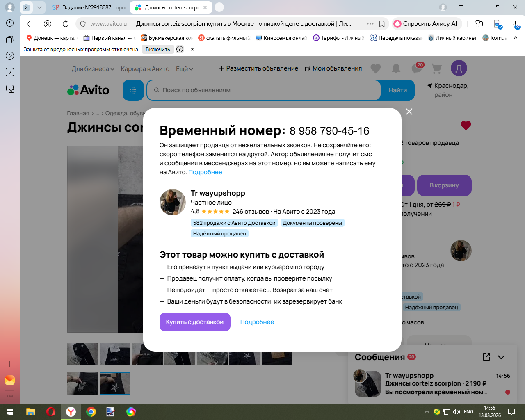
Task: Open the notifications bell icon
Action: [396, 68]
